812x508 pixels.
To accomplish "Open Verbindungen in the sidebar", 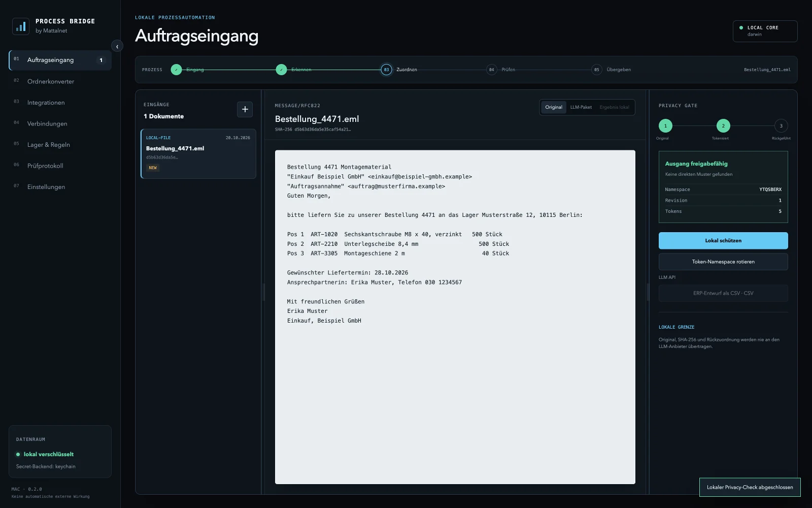I will [60, 123].
